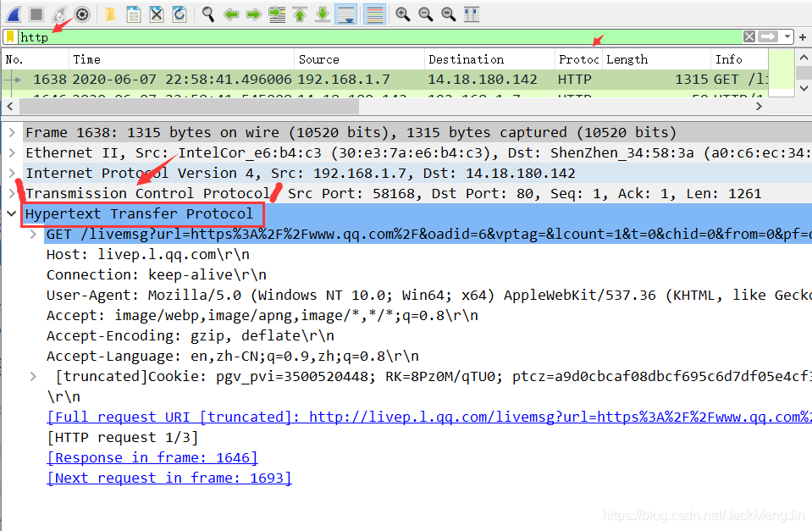The image size is (812, 531).
Task: Apply the display filter arrow button
Action: [x=768, y=36]
